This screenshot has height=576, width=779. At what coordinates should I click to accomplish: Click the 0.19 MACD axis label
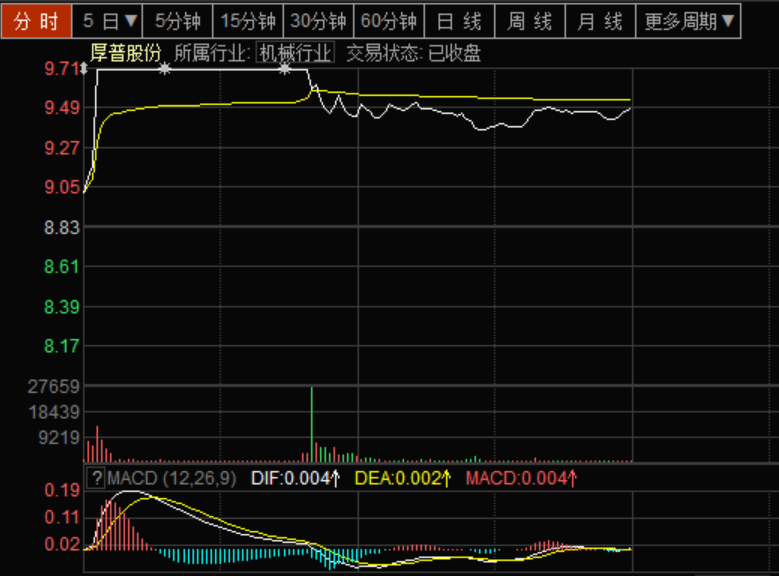click(x=62, y=490)
